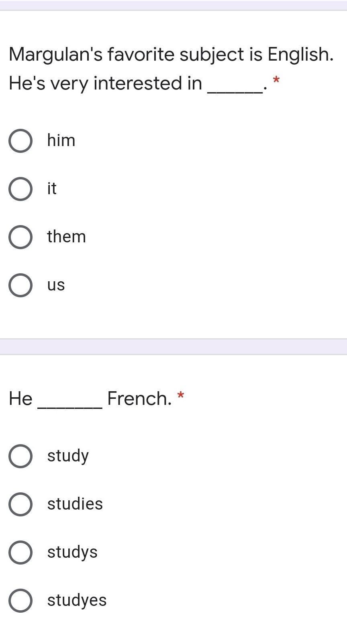Click the 'studyes' answer label text

[77, 600]
